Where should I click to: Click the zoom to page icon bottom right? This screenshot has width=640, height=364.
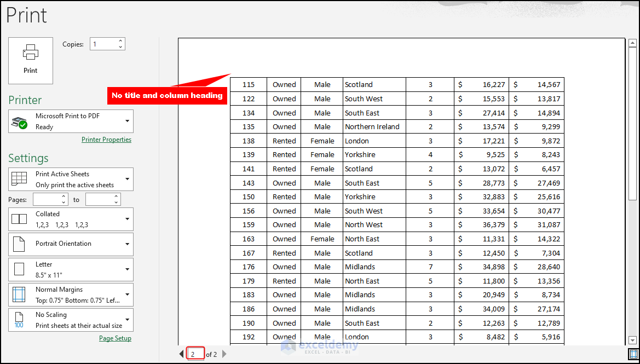633,354
